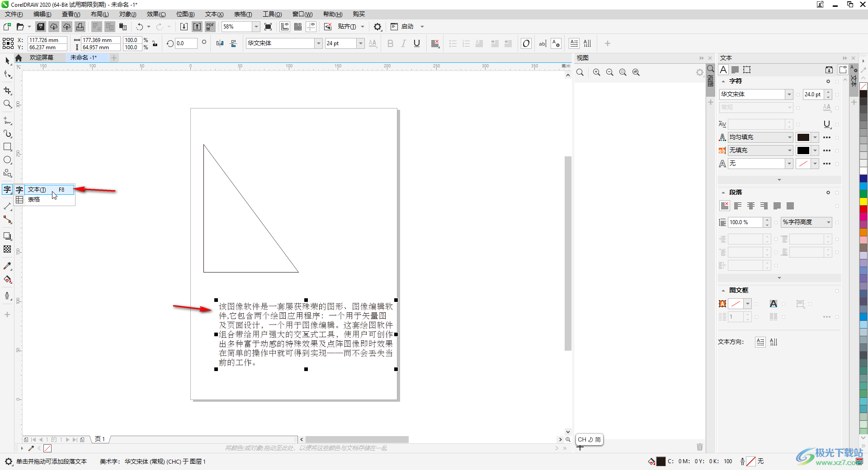Click the Mirror horizontally icon
Screen dimensions: 868x470
220,43
